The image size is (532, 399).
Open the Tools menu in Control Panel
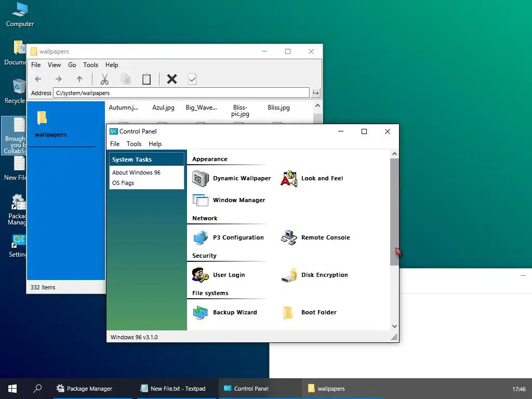134,144
